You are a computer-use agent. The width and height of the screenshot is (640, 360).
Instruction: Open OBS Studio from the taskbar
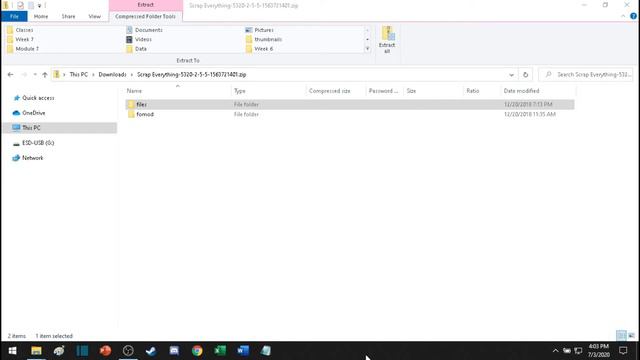tap(128, 351)
